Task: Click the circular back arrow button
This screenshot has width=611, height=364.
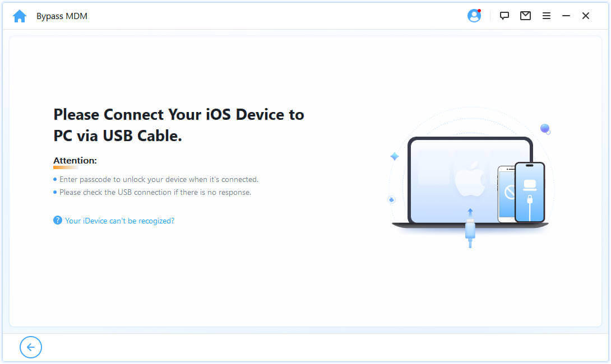Action: click(x=31, y=347)
